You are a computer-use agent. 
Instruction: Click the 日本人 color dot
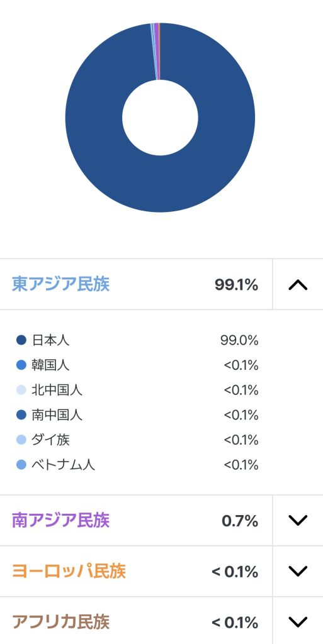21,340
